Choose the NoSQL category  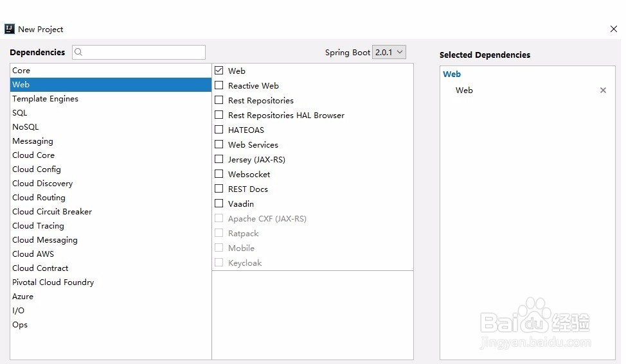(x=26, y=127)
